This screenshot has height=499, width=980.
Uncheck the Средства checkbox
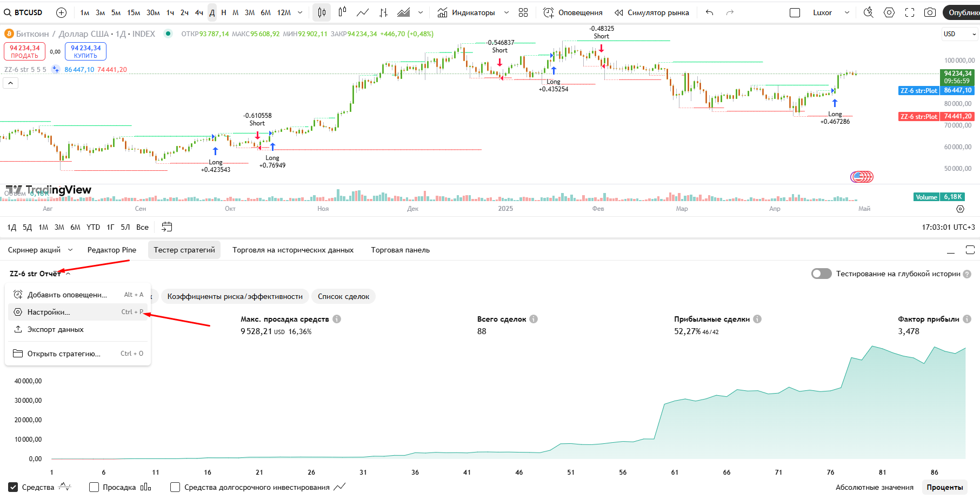14,487
